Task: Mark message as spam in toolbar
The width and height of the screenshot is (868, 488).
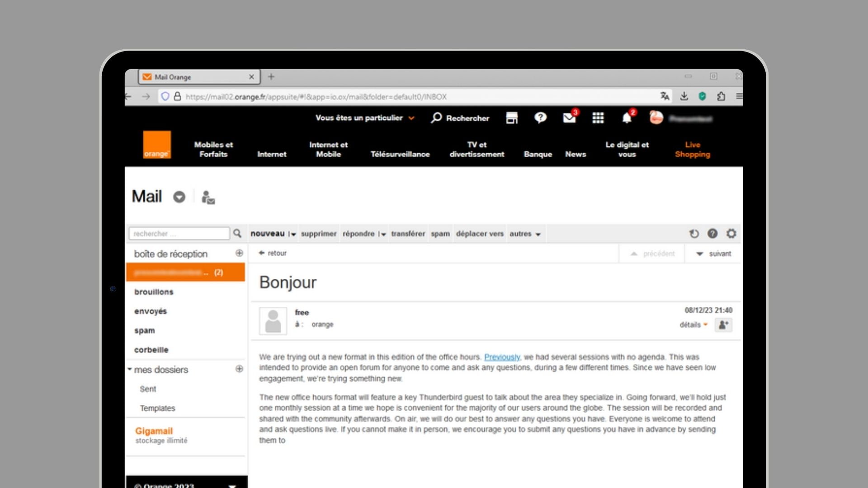Action: tap(440, 234)
